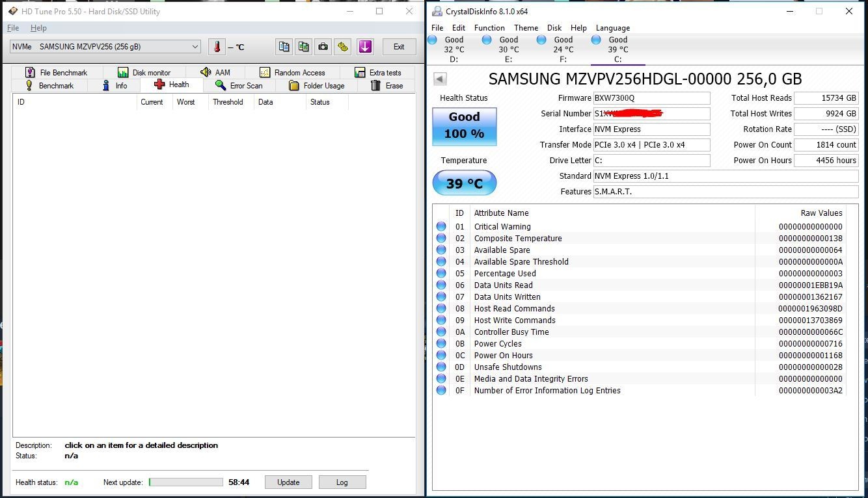
Task: Click the second copy-screenshot icon in HD Tune
Action: (x=303, y=47)
